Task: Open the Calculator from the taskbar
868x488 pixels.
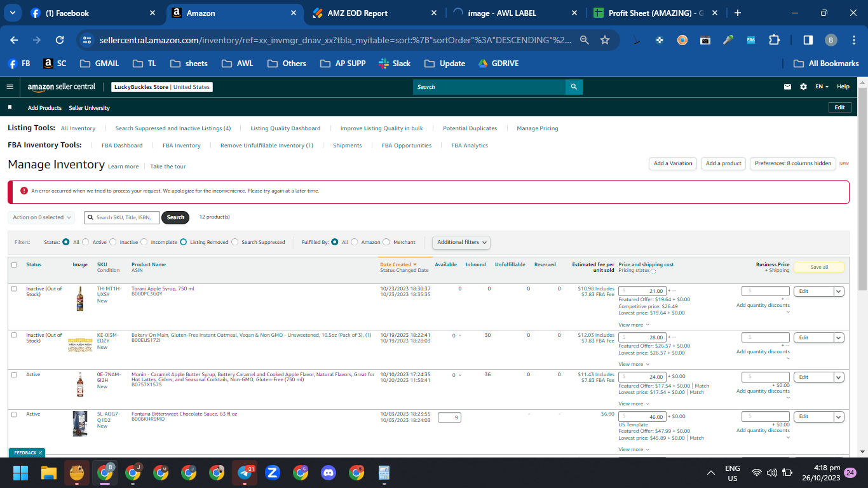Action: (x=384, y=473)
